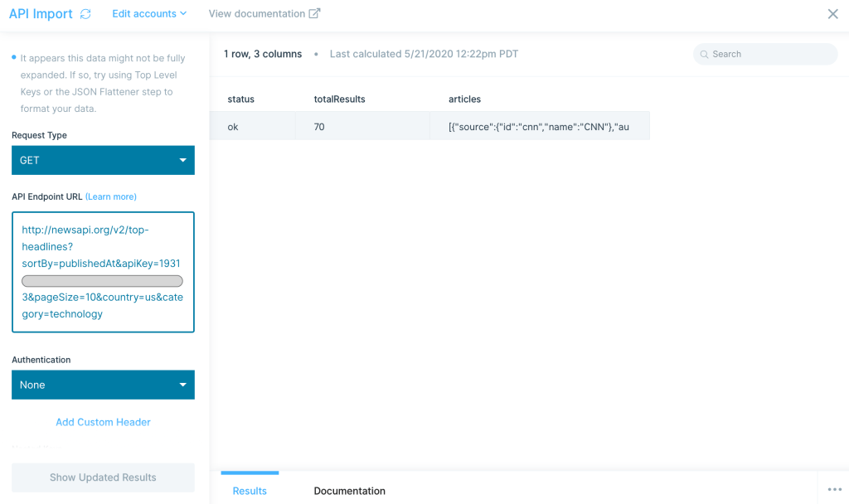Viewport: 849px width, 504px height.
Task: Click the Add Custom Header link
Action: [x=103, y=422]
